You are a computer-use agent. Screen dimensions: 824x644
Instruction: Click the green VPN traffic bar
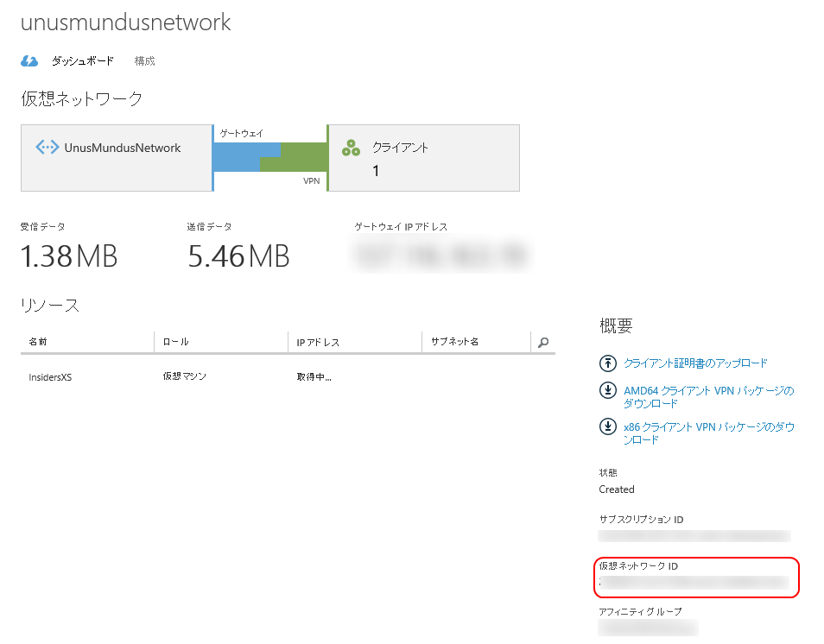(305, 156)
